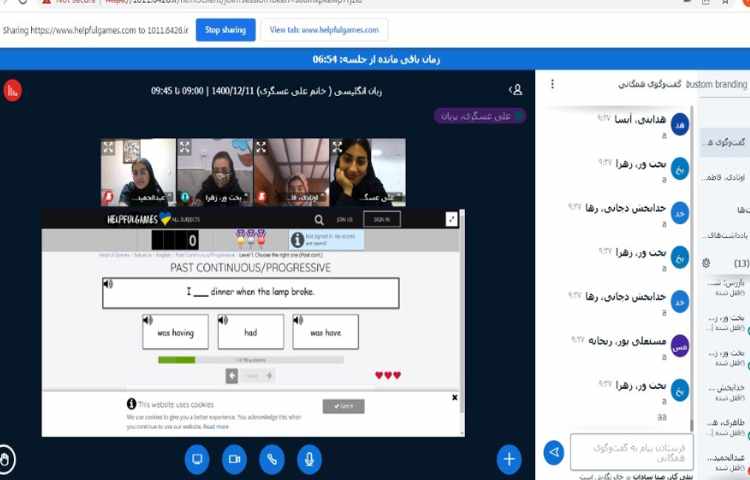Viewport: 750px width, 480px height.
Task: Select the 'was having' answer option
Action: click(175, 331)
